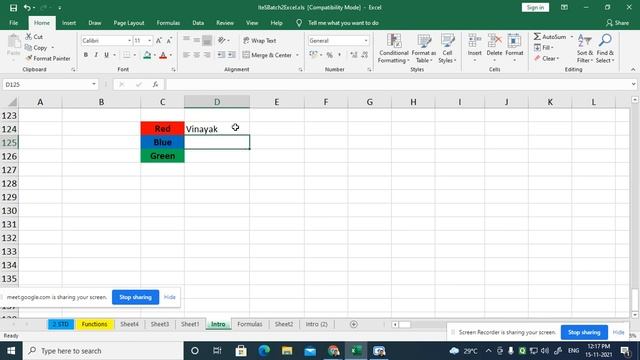Click the Share button
The height and width of the screenshot is (360, 640).
pos(618,23)
